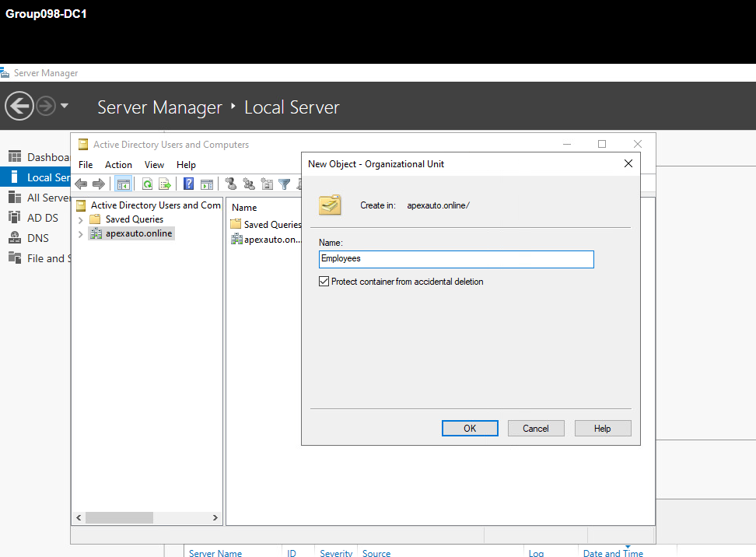Open the blue question-mark Help icon
Viewport: 756px width, 557px height.
click(188, 184)
